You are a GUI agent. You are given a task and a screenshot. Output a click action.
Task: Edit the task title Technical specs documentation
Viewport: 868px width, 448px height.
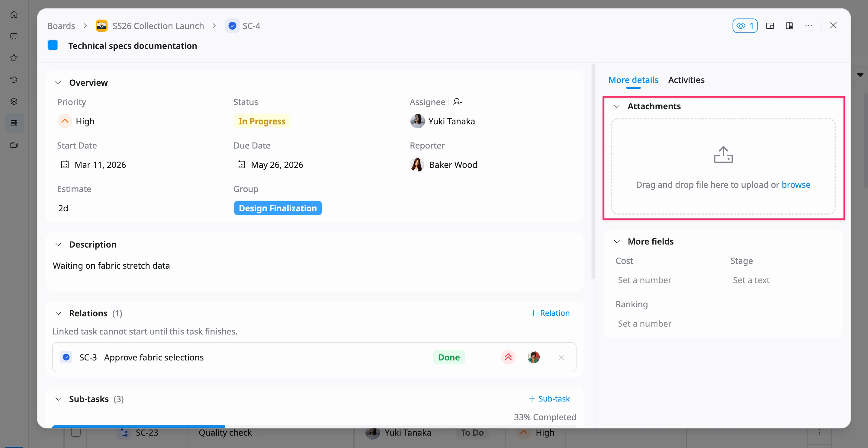pos(132,46)
